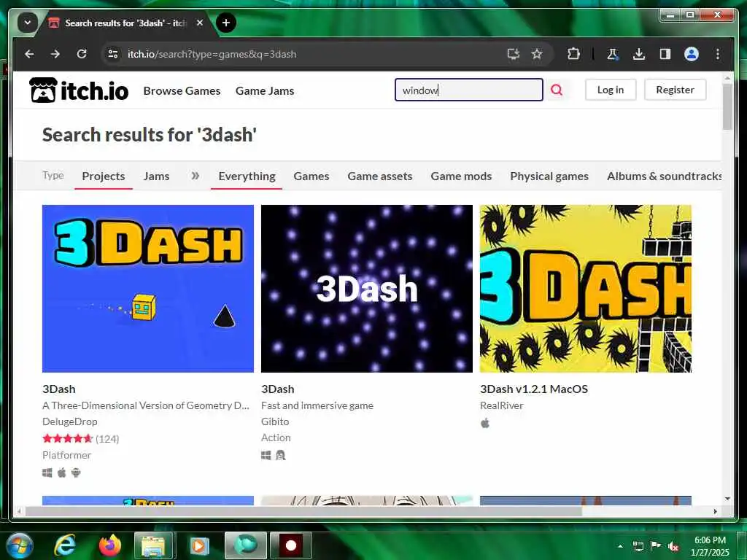The height and width of the screenshot is (560, 747).
Task: Select the Physical games filter tab
Action: (549, 176)
